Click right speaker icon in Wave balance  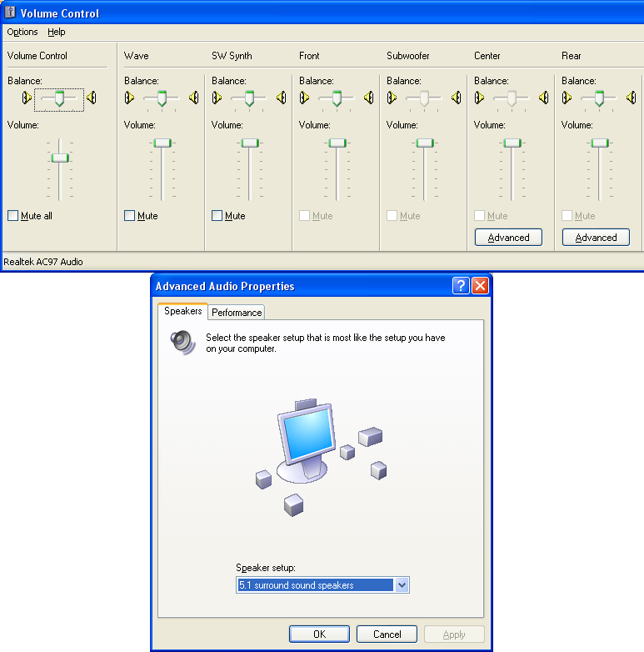193,98
